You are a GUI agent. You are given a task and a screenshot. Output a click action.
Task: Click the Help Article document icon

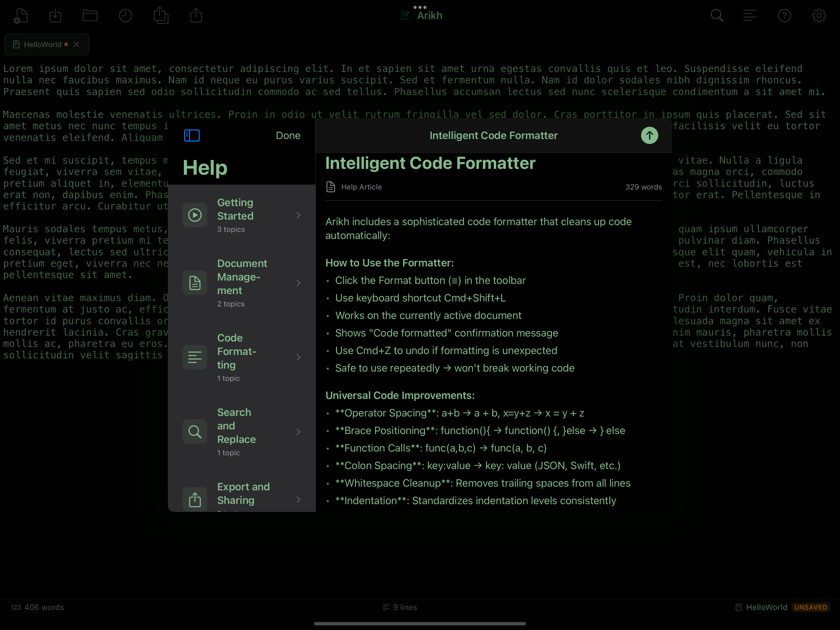tap(331, 187)
